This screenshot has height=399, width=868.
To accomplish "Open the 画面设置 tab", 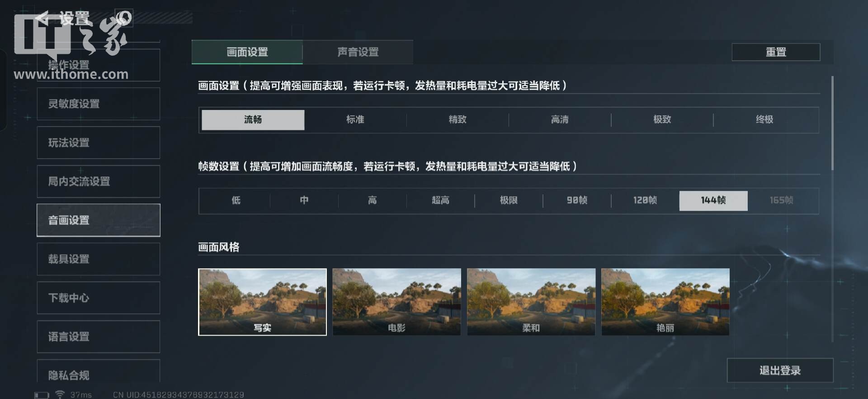I will pos(247,52).
